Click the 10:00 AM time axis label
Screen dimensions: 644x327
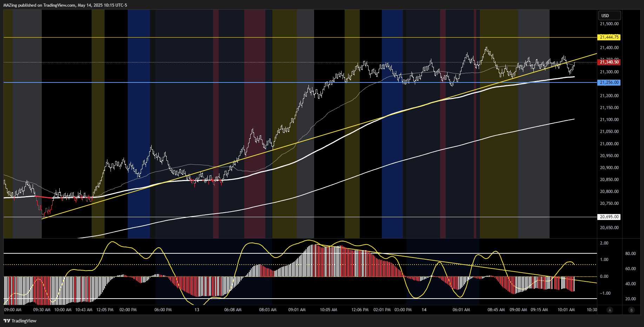(63, 310)
